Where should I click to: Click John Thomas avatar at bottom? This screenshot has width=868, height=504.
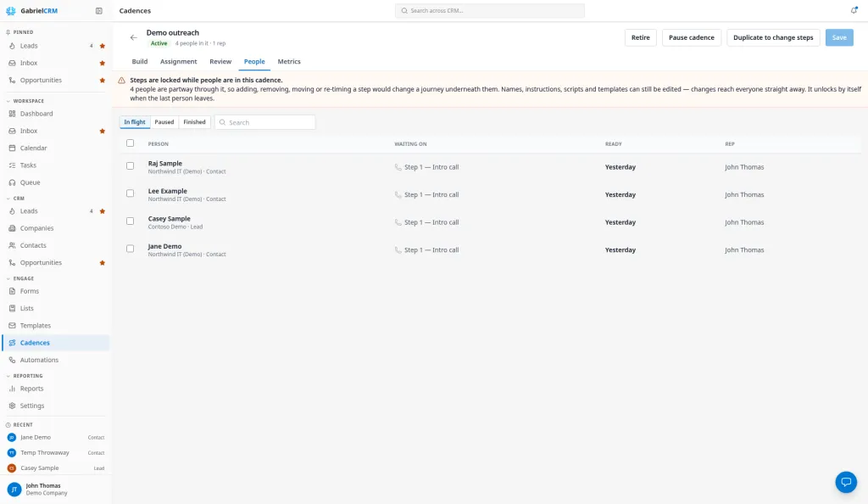[14, 489]
